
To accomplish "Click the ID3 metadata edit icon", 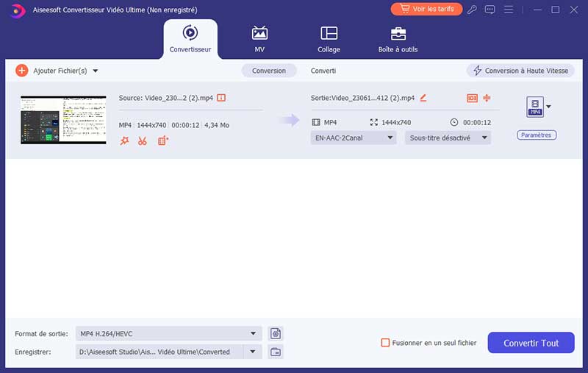I will click(x=472, y=98).
